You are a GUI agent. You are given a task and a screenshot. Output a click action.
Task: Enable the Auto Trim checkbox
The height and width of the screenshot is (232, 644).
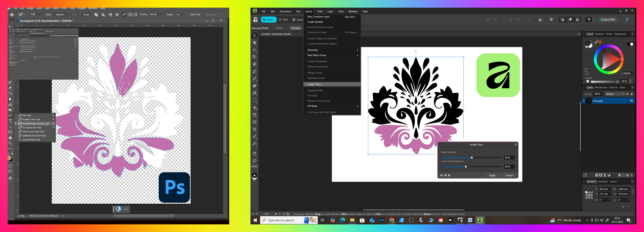click(188, 15)
